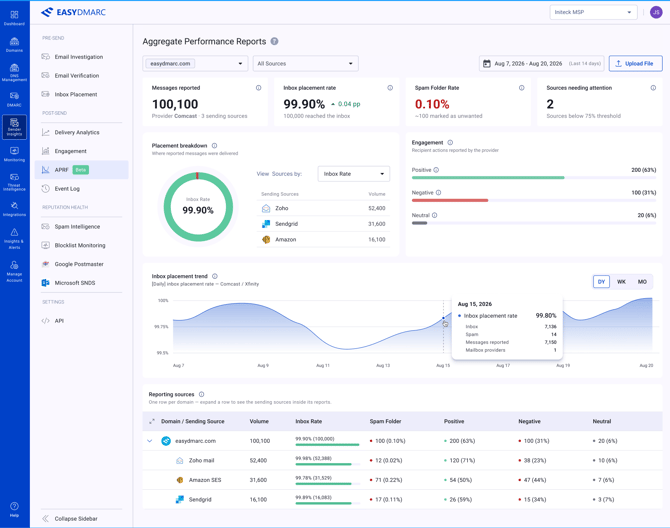Switch trend chart to WK view

coord(621,282)
